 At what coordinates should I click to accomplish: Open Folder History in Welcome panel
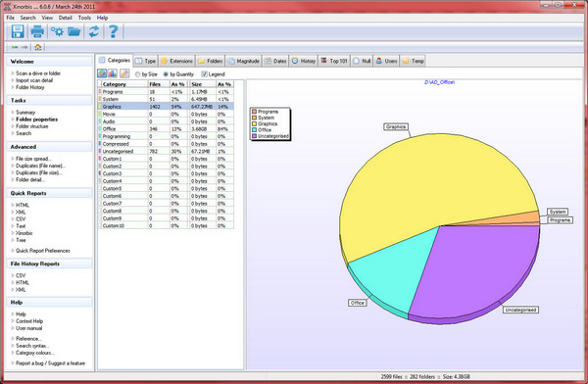[x=29, y=87]
